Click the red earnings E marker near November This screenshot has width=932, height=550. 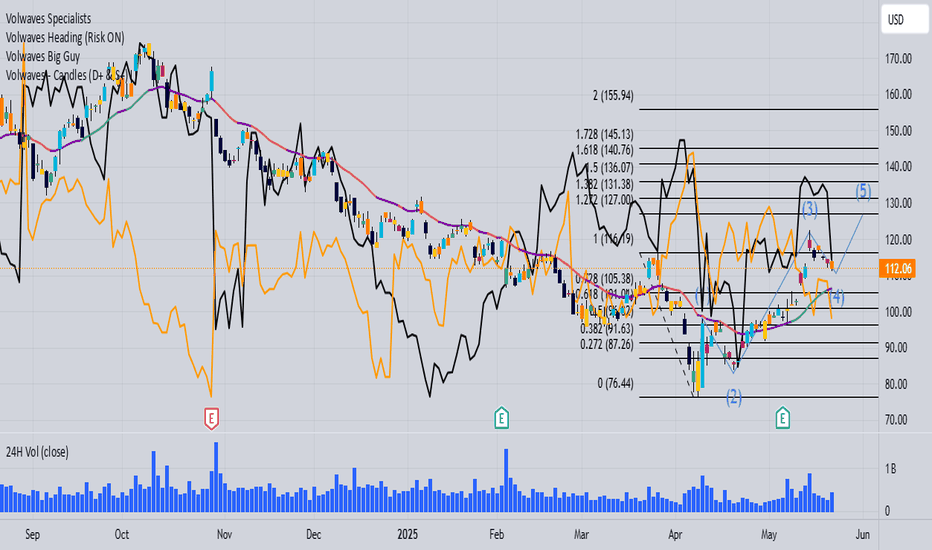[211, 418]
